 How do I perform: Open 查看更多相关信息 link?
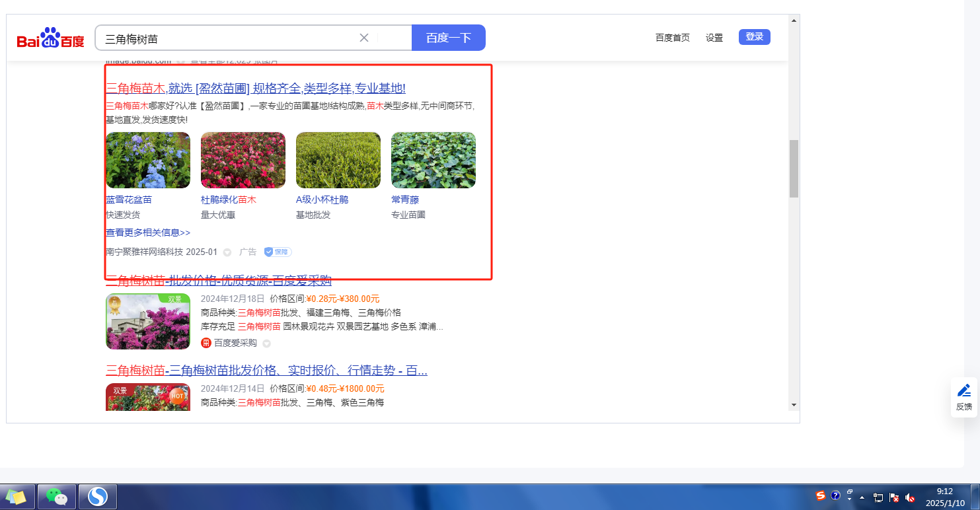click(148, 233)
